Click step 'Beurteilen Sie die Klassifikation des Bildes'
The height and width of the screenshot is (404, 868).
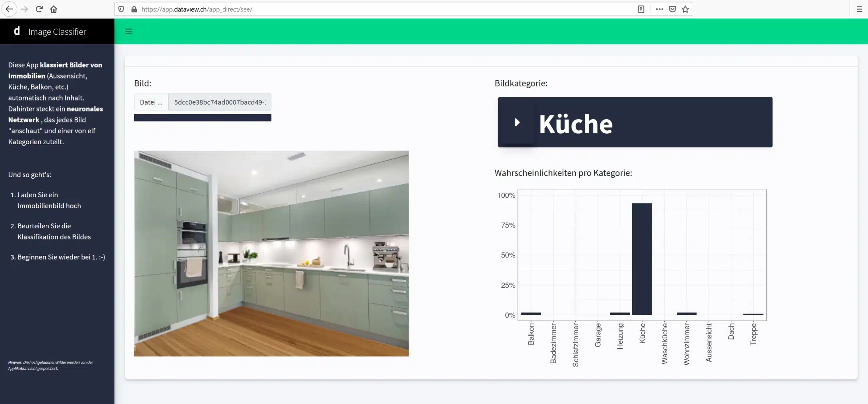click(x=54, y=231)
